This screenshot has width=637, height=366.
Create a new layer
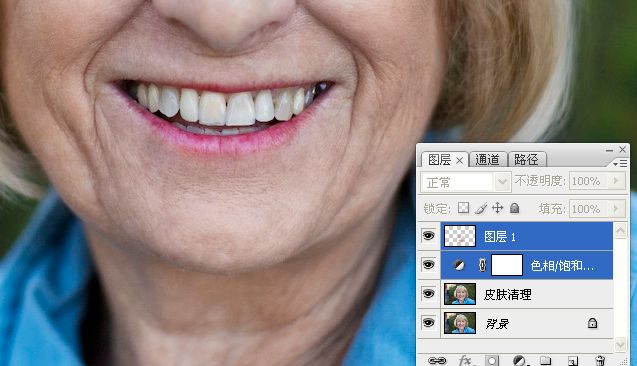click(573, 361)
